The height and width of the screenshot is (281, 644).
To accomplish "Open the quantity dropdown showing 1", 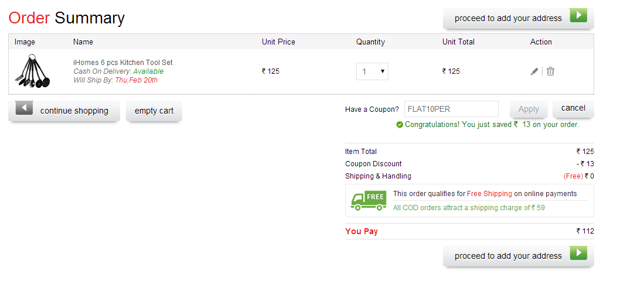I will [372, 71].
